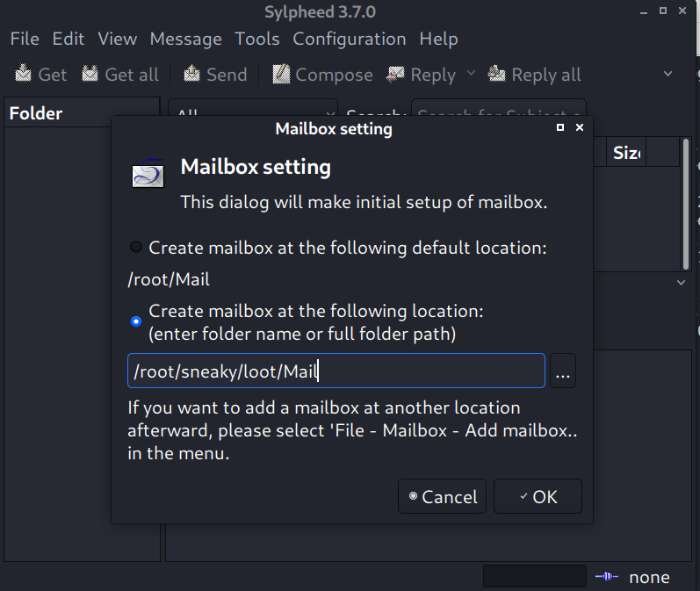This screenshot has height=591, width=700.
Task: Expand the toolbar overflow chevron
Action: 668,75
